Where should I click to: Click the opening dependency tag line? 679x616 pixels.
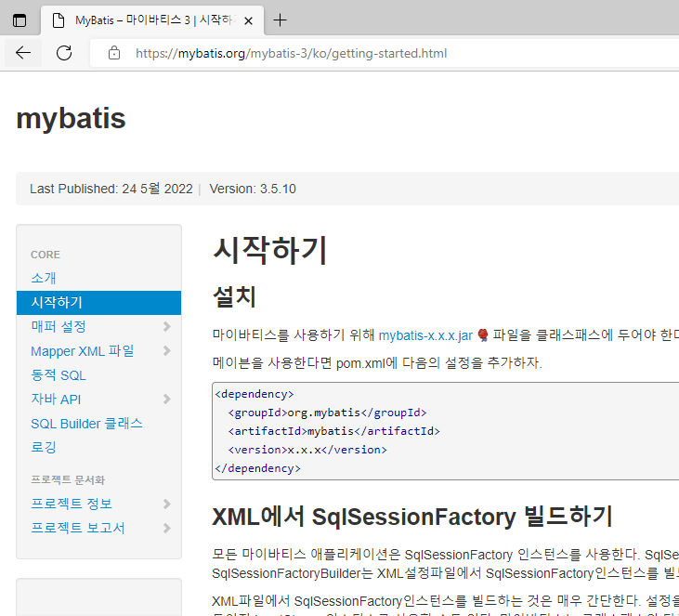[255, 394]
